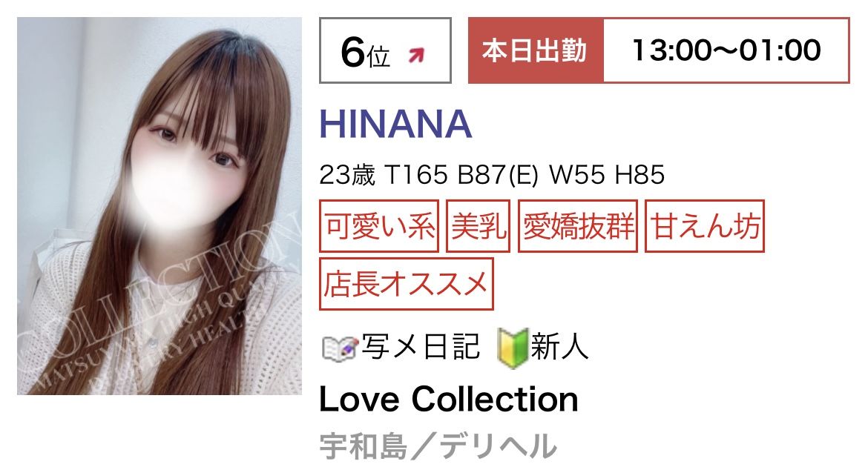
Task: Click the 可愛い系 tag
Action: pos(379,226)
